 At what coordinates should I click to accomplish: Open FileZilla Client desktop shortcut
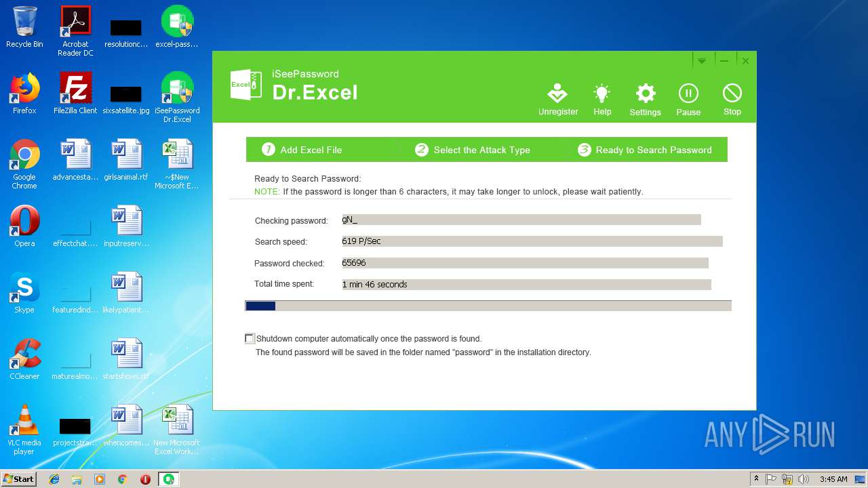(75, 94)
